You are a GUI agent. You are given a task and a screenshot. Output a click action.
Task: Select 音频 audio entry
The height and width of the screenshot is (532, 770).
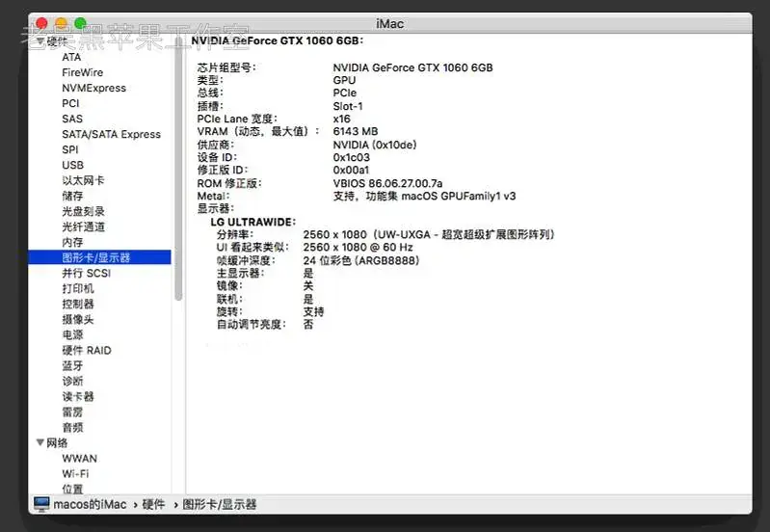(72, 427)
